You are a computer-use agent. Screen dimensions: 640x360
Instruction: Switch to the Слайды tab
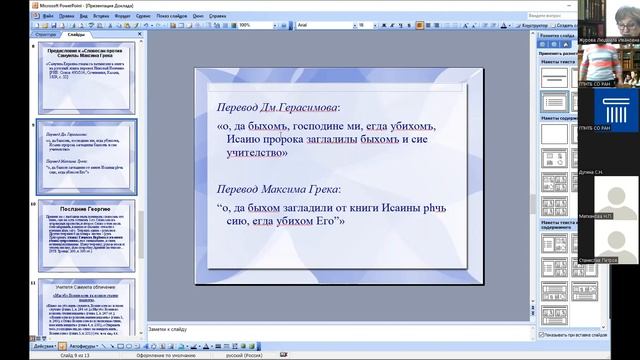[76, 35]
